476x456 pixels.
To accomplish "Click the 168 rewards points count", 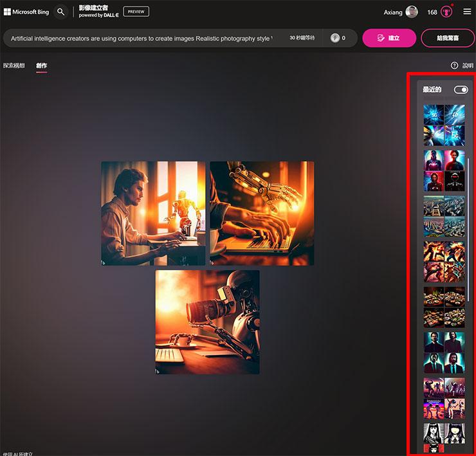I will (432, 12).
